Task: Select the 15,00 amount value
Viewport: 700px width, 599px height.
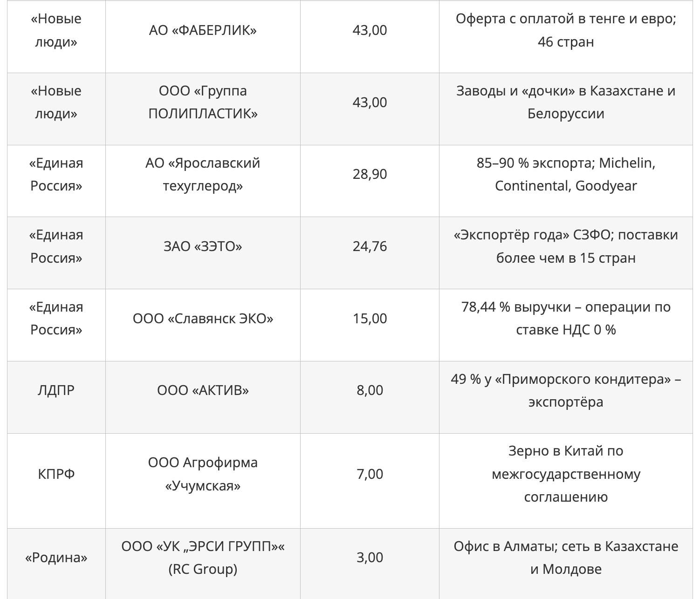Action: pyautogui.click(x=370, y=319)
